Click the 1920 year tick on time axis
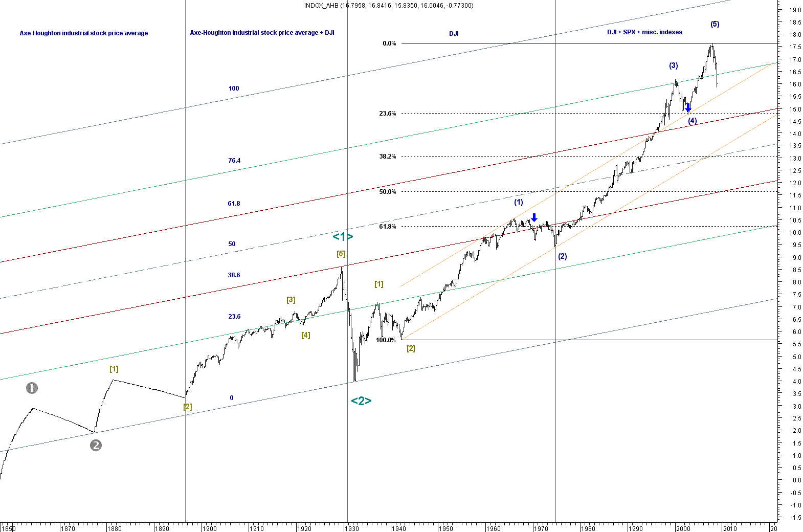 pyautogui.click(x=304, y=528)
